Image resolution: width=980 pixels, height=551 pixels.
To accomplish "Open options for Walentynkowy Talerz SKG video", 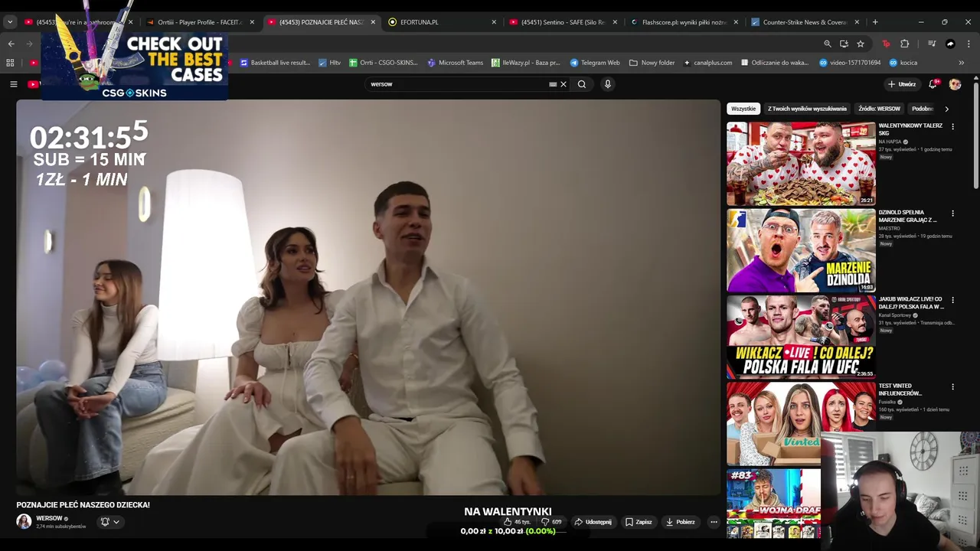I will tap(952, 126).
